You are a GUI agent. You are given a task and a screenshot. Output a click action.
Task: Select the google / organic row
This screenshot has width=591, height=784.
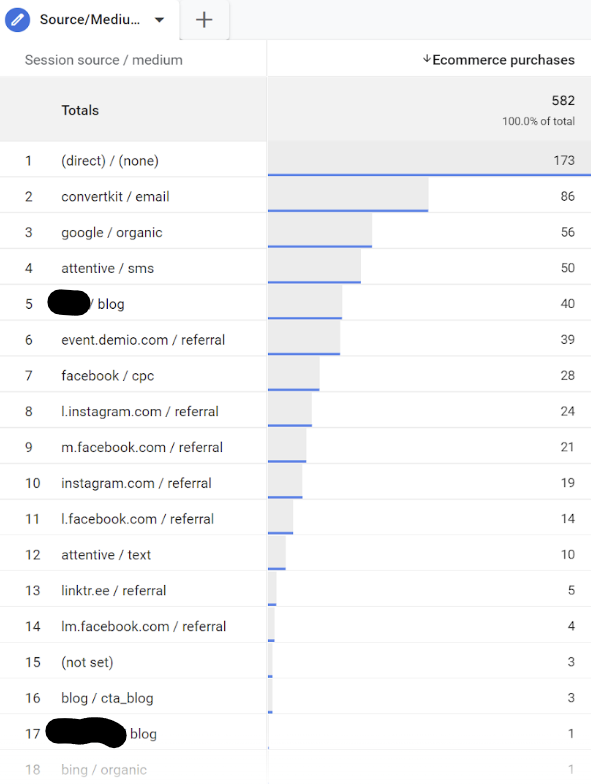[296, 232]
